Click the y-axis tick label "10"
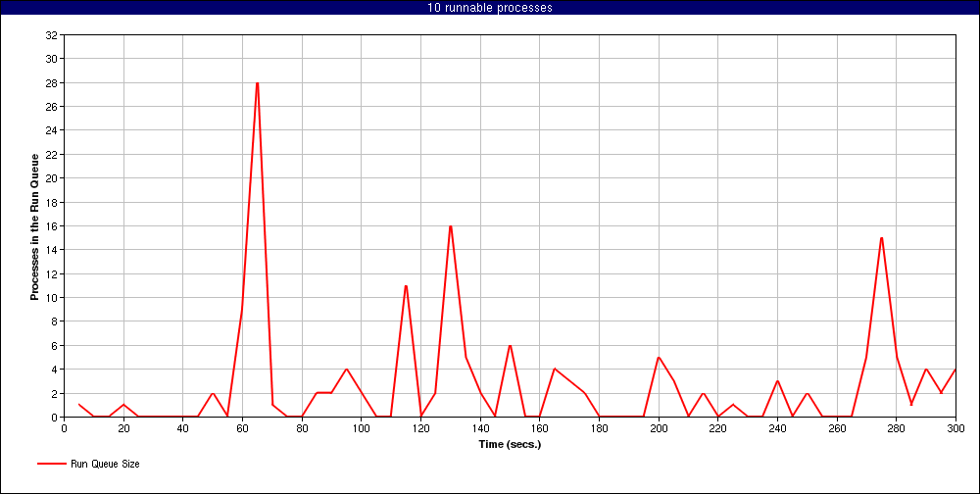Screen dimensions: 980x494 click(x=51, y=298)
